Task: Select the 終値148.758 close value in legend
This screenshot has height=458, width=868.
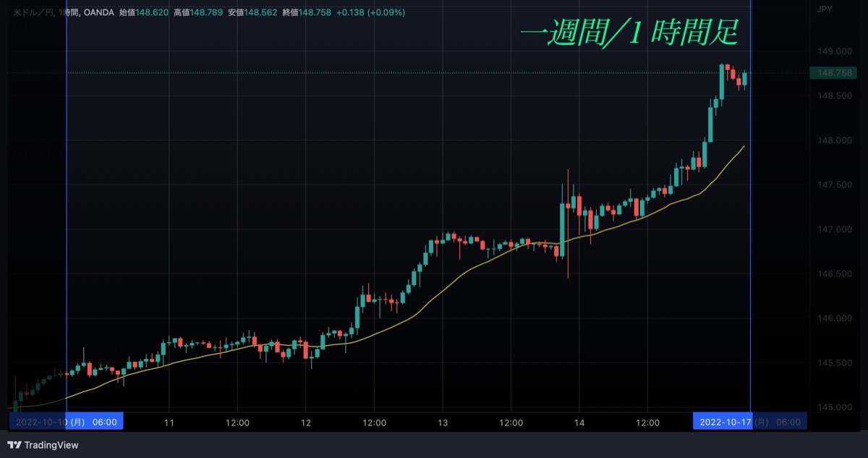Action: pyautogui.click(x=307, y=12)
